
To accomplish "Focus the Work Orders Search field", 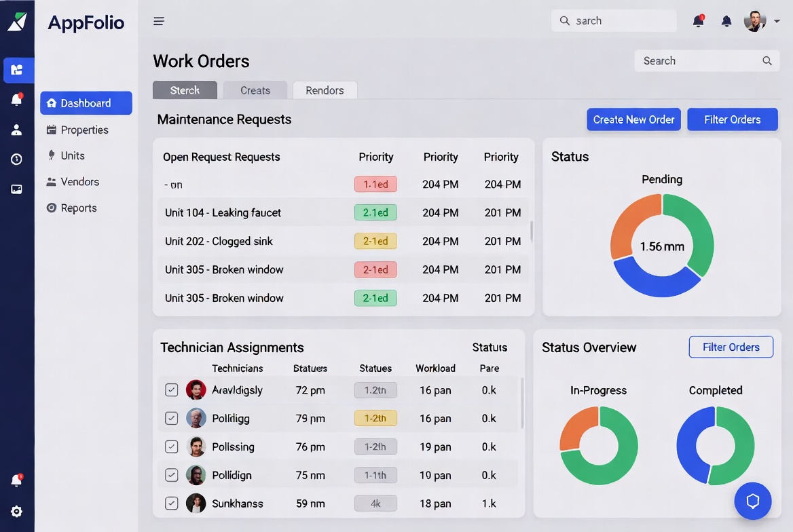I will [707, 60].
